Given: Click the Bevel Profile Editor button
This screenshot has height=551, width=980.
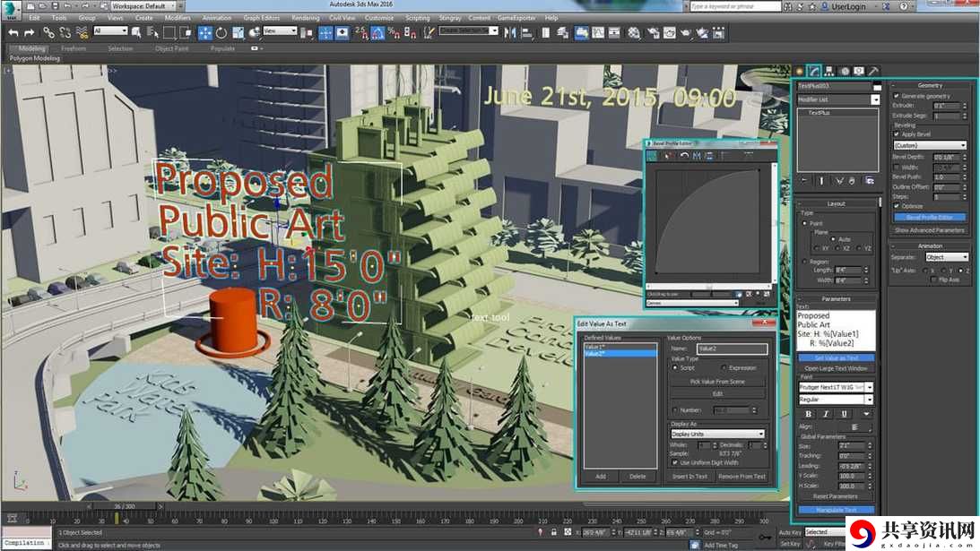Looking at the screenshot, I should coord(930,218).
